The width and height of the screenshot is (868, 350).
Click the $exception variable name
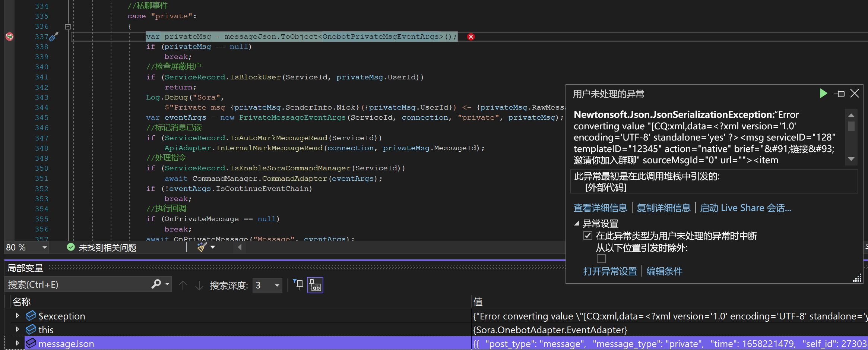click(x=62, y=316)
